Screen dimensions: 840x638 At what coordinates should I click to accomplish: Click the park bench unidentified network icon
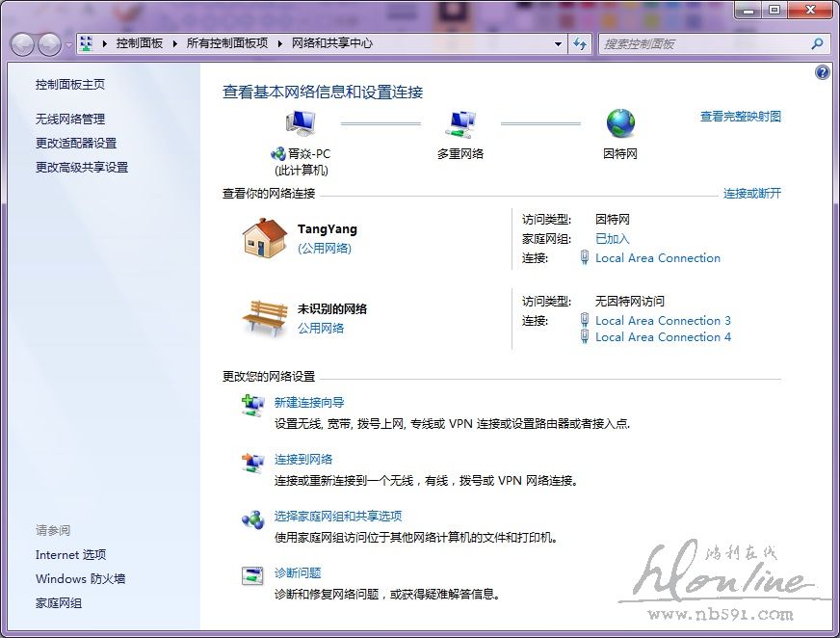264,316
